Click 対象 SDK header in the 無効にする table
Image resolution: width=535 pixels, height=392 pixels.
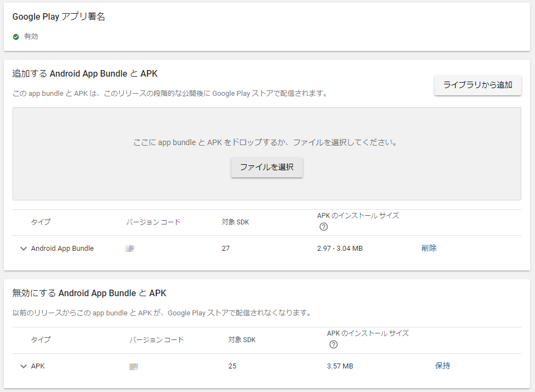click(242, 339)
